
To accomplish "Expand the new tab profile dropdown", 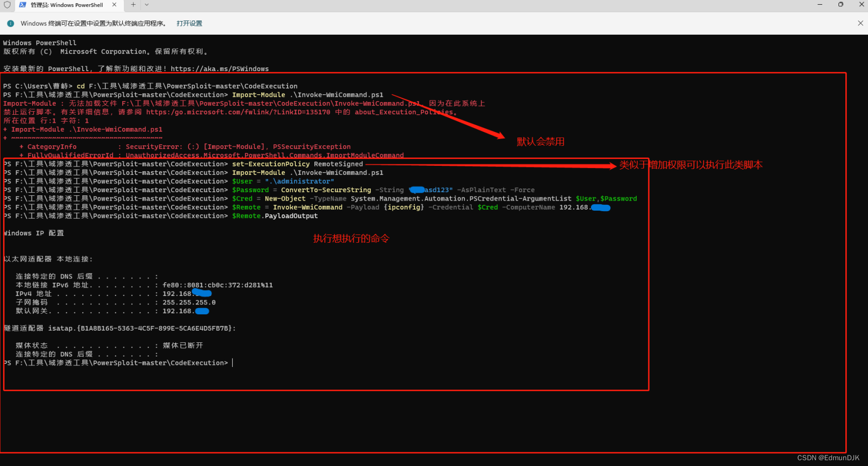I will pos(147,5).
